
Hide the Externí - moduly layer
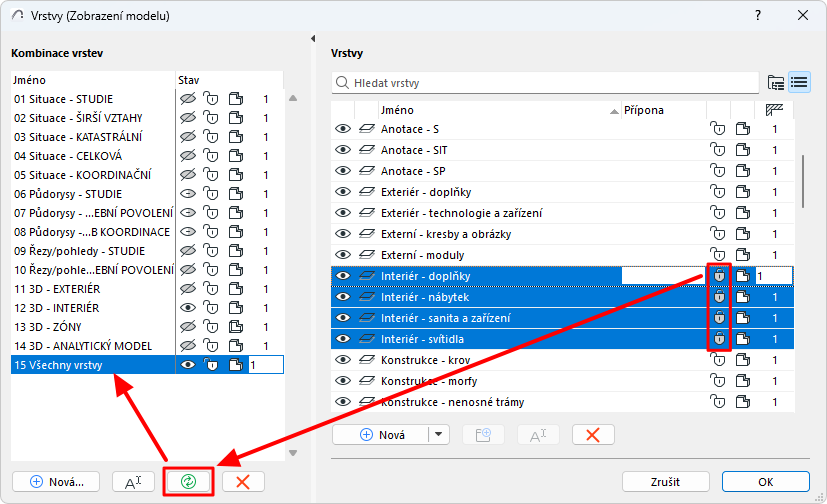tap(343, 255)
